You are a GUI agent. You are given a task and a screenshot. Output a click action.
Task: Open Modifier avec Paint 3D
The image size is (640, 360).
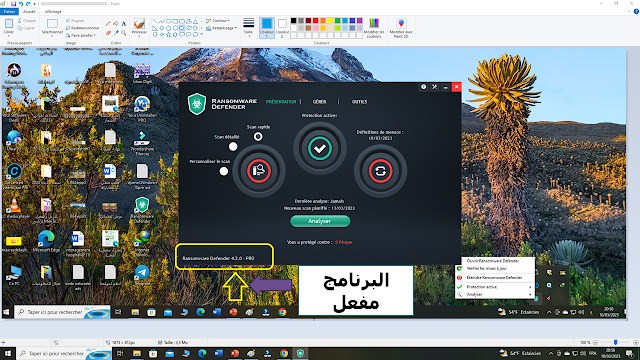401,28
